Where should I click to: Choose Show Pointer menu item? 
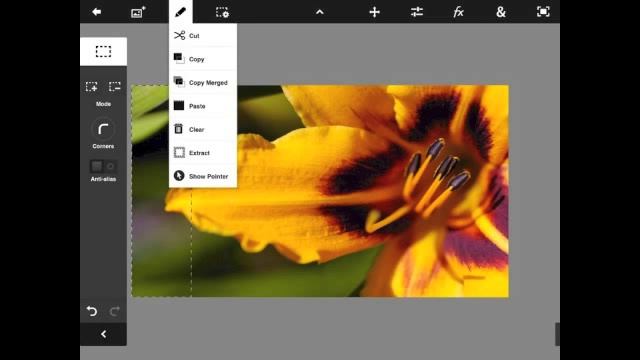tap(203, 176)
